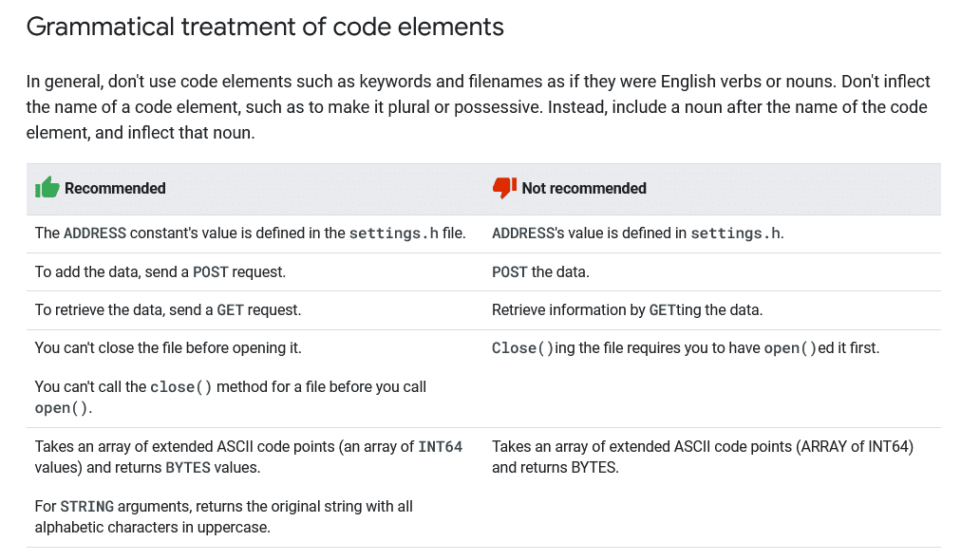The width and height of the screenshot is (961, 560).
Task: Click the "Close()ing" code in the not recommended column
Action: tap(522, 347)
